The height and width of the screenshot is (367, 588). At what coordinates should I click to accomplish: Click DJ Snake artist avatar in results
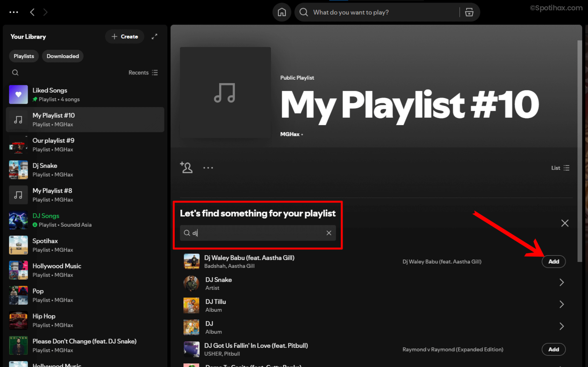coord(191,283)
